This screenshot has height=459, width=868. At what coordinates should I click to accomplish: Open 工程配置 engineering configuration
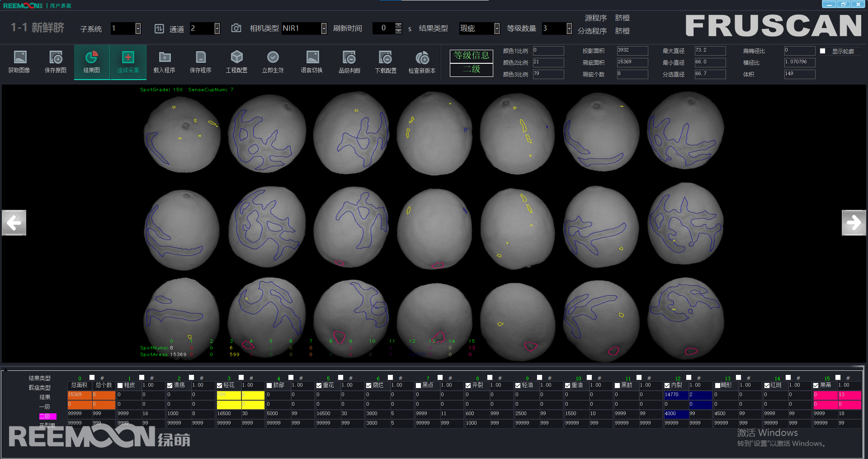tap(236, 58)
